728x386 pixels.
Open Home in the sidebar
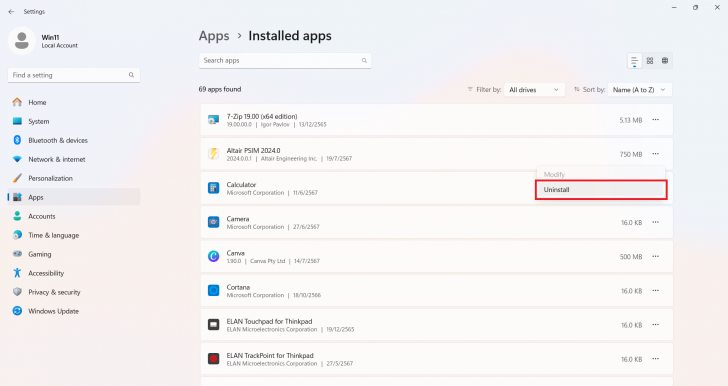pos(74,102)
